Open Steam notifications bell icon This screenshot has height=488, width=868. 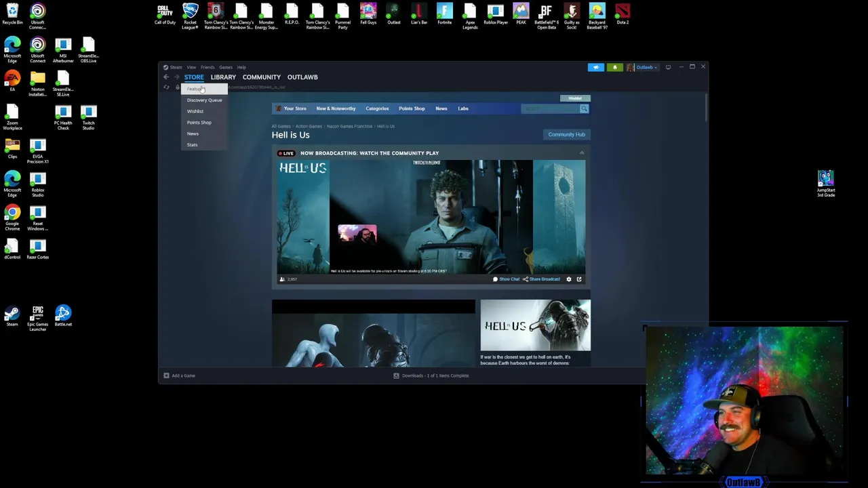tap(615, 67)
